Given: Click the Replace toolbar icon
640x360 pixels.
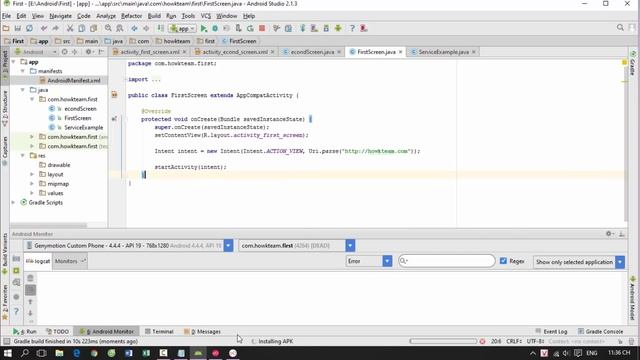Looking at the screenshot, I should point(120,28).
